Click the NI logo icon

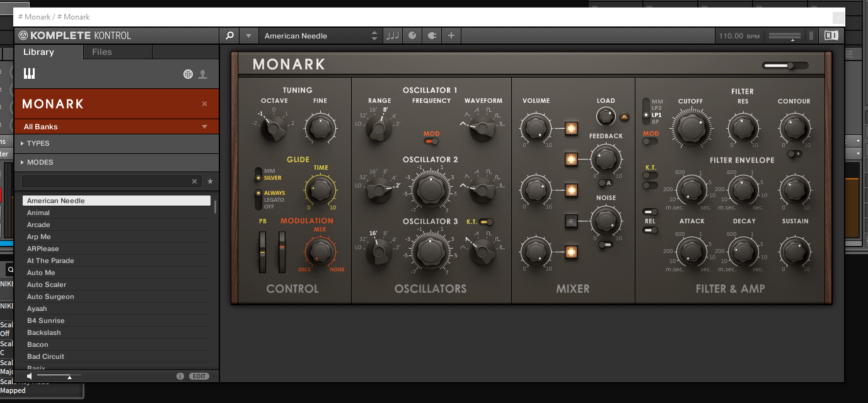831,36
